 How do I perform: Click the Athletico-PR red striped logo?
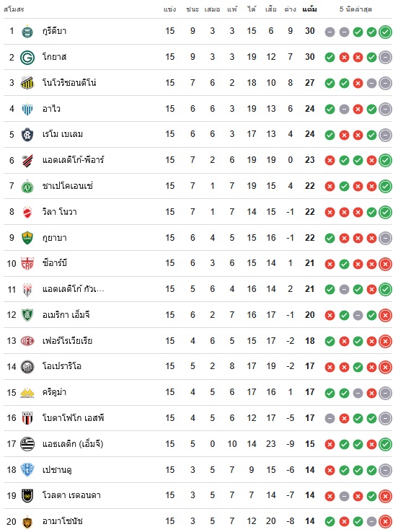pyautogui.click(x=27, y=161)
